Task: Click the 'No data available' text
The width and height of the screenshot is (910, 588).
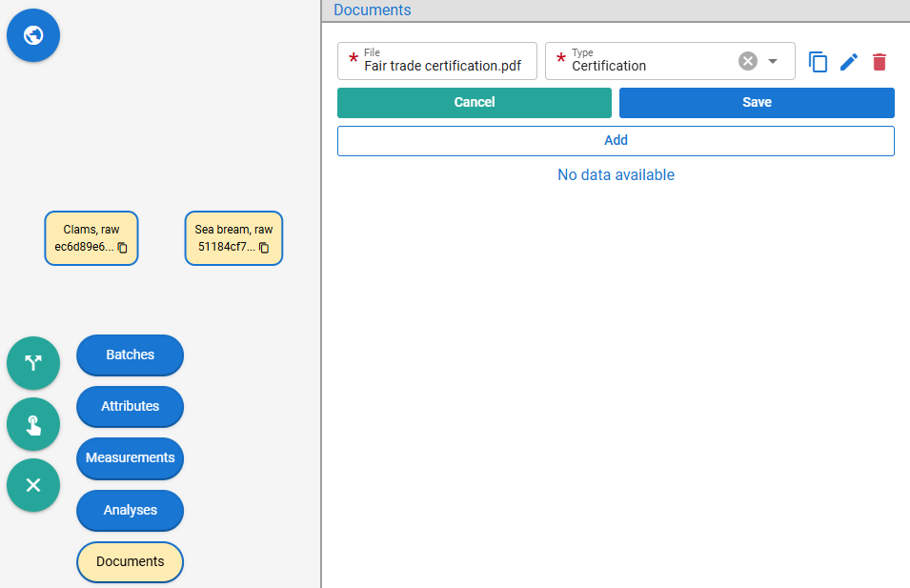Action: (616, 174)
